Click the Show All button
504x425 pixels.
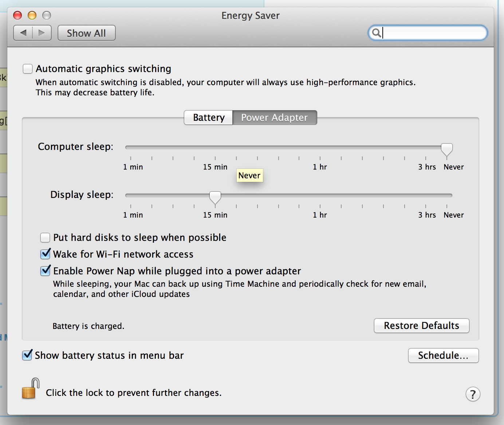click(x=86, y=33)
